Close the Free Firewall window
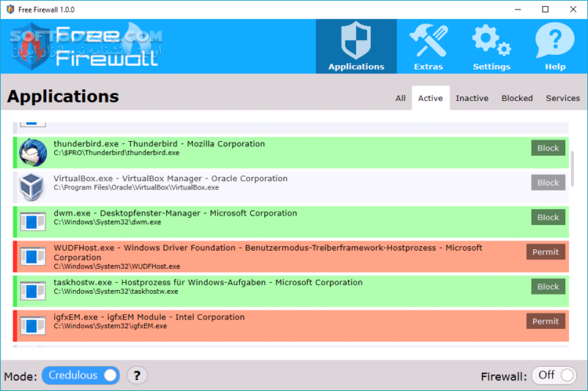 tap(573, 9)
